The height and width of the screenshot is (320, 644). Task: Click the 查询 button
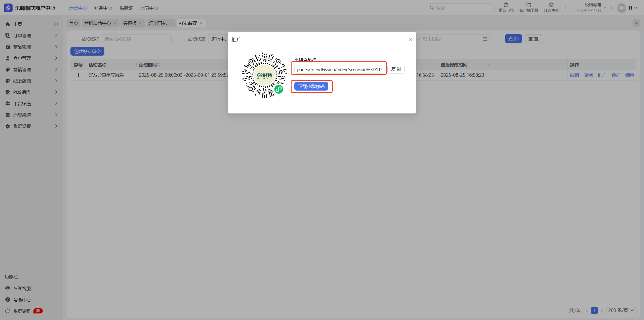(513, 39)
